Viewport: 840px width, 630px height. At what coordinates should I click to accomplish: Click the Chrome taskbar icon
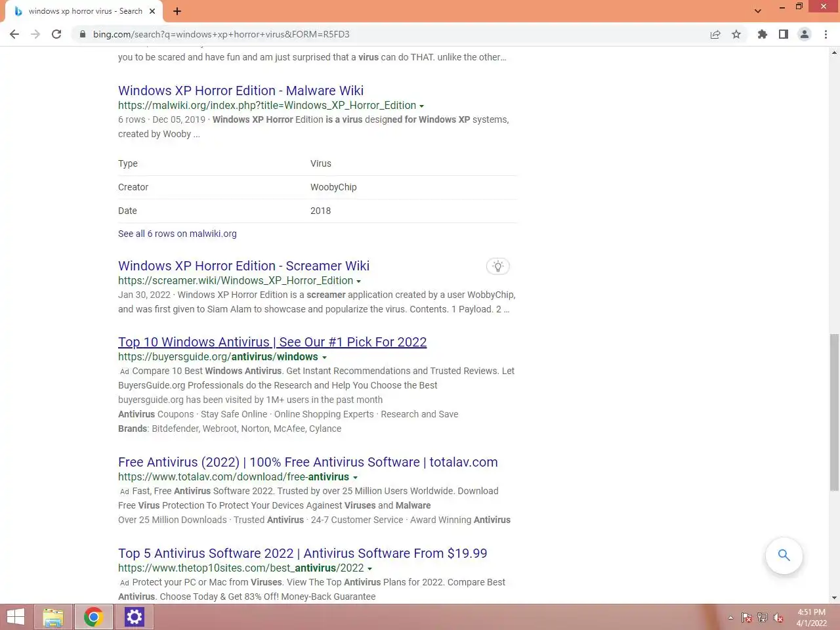pos(93,617)
